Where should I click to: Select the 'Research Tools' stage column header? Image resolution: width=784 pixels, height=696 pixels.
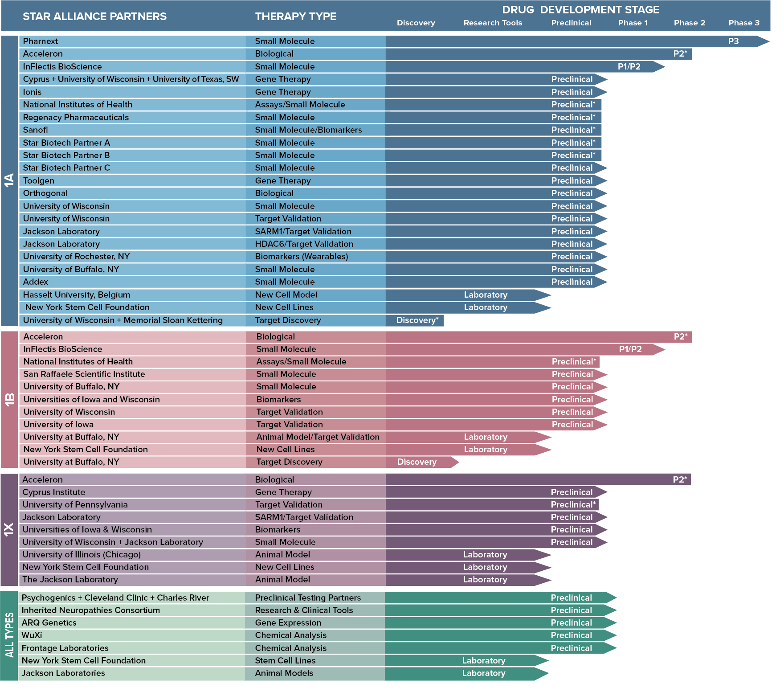(493, 23)
